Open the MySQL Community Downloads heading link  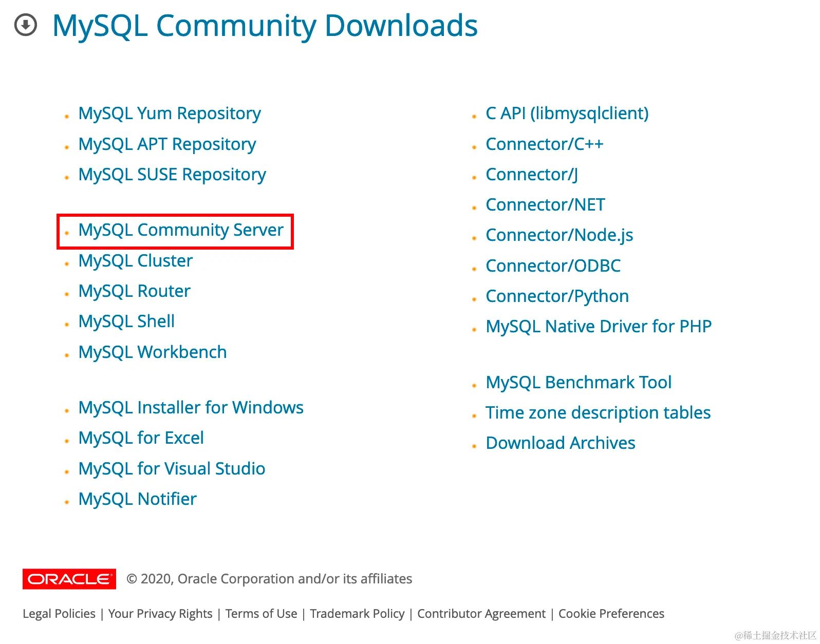click(265, 26)
